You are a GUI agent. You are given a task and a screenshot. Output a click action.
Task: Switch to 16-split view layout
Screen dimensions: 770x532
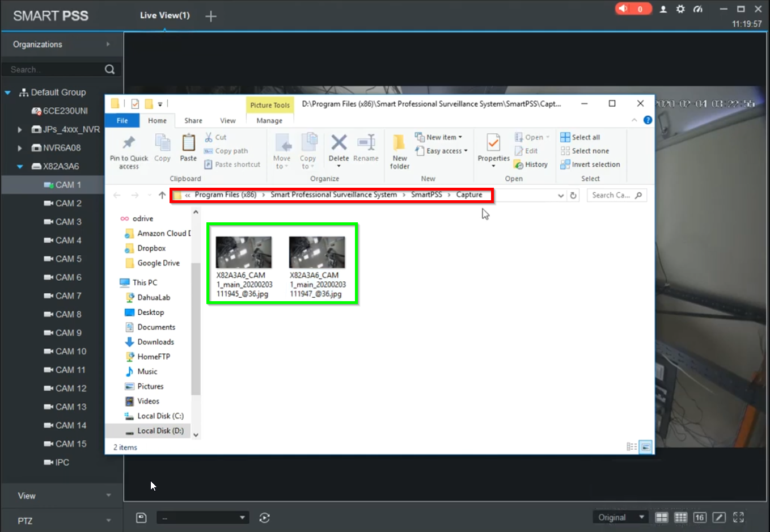click(x=700, y=517)
